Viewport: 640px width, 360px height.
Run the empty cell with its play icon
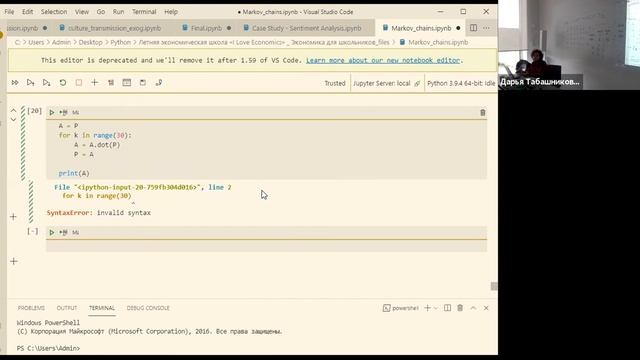(52, 232)
